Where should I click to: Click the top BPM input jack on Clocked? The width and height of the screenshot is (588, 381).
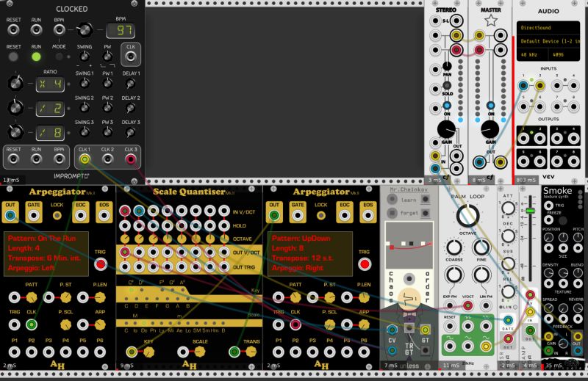tap(59, 29)
